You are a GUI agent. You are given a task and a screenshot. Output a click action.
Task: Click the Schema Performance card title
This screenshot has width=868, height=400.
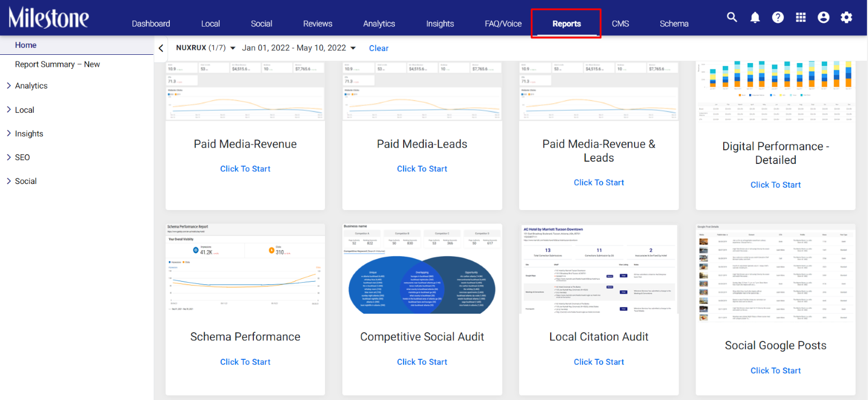[x=245, y=336]
